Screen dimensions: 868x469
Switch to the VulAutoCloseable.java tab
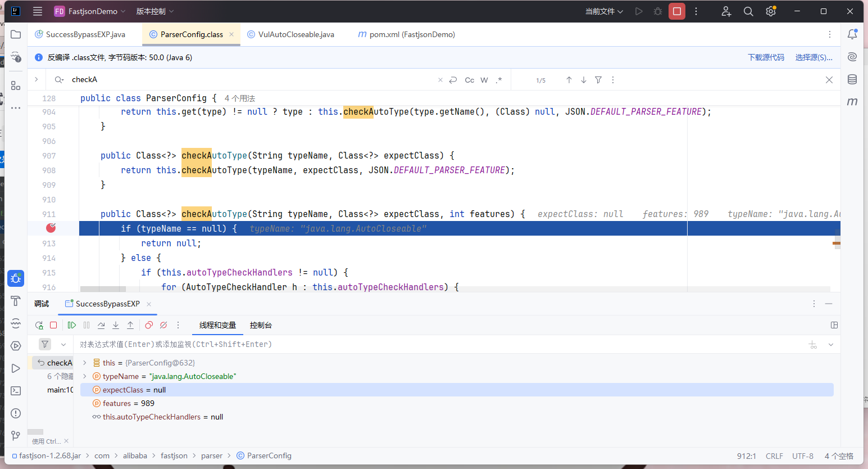pyautogui.click(x=296, y=34)
